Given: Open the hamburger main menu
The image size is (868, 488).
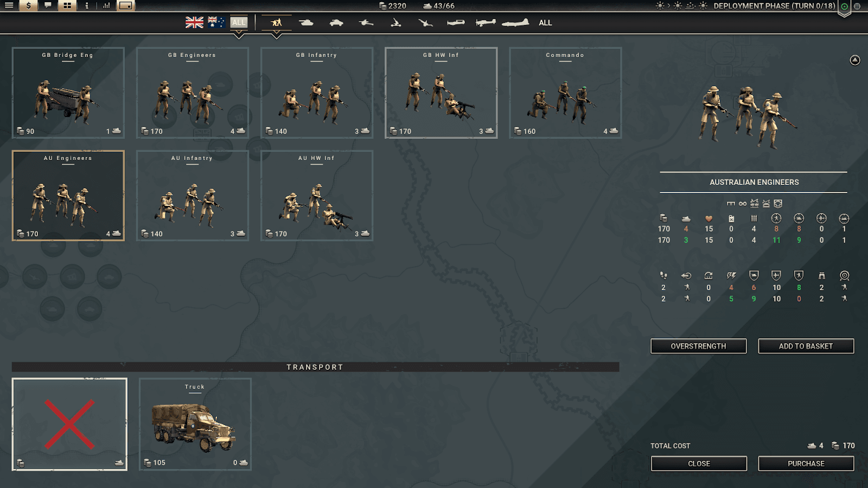Looking at the screenshot, I should tap(9, 5).
